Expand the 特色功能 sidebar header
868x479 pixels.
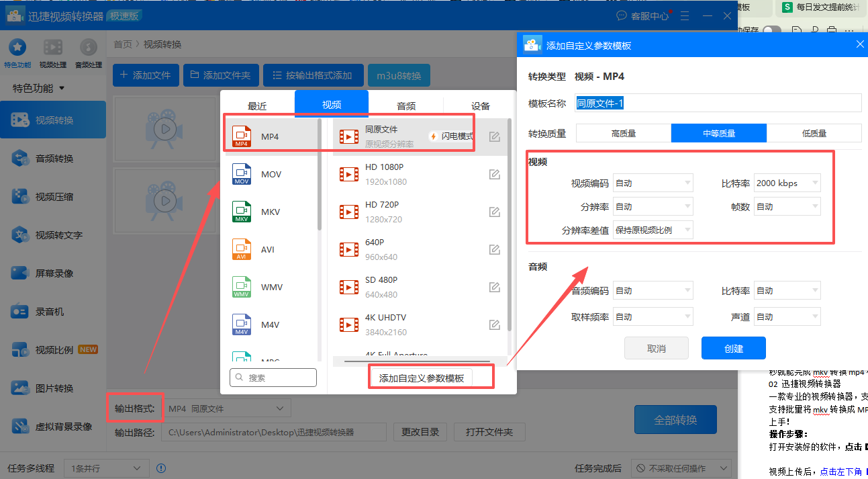tap(39, 88)
